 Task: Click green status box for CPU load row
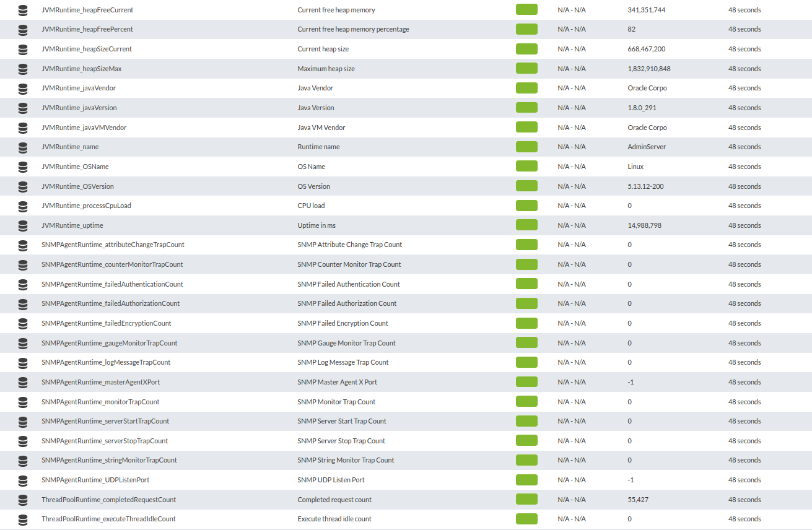click(x=526, y=206)
